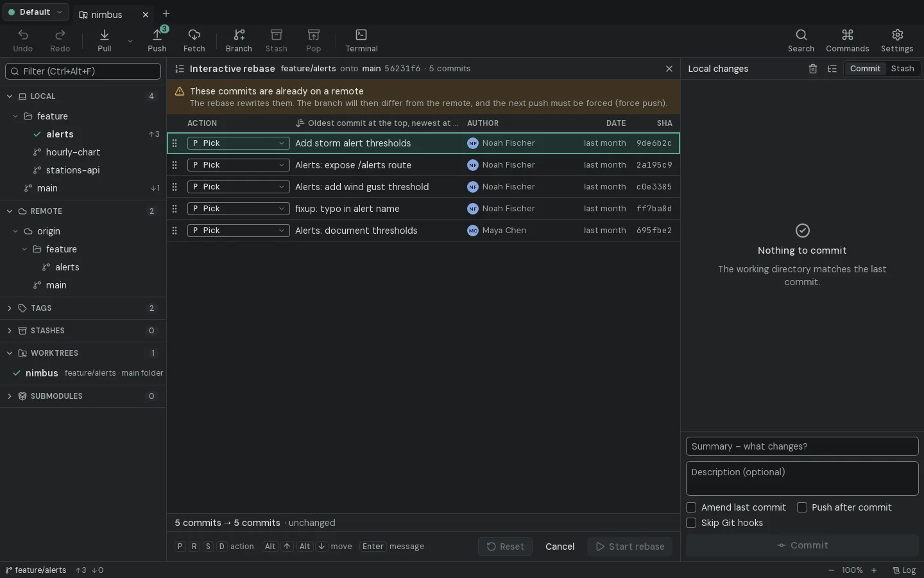This screenshot has height=578, width=924.
Task: Enable Push after commit checkbox
Action: (x=802, y=507)
